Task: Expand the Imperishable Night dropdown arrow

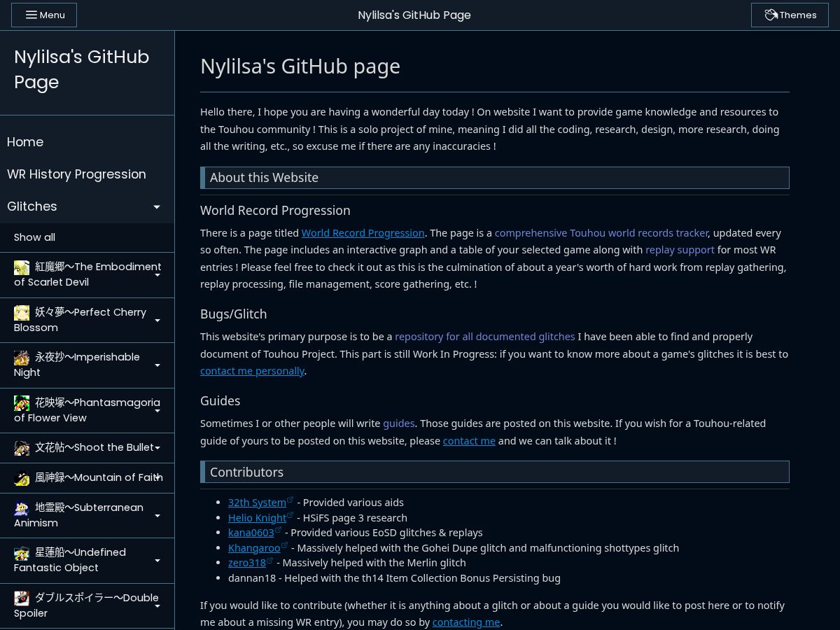Action: click(x=157, y=365)
